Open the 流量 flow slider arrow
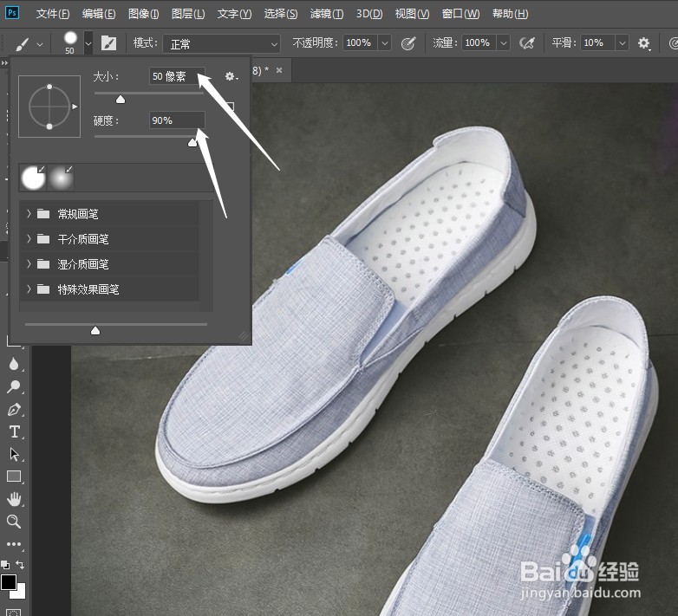The image size is (678, 616). coord(504,42)
